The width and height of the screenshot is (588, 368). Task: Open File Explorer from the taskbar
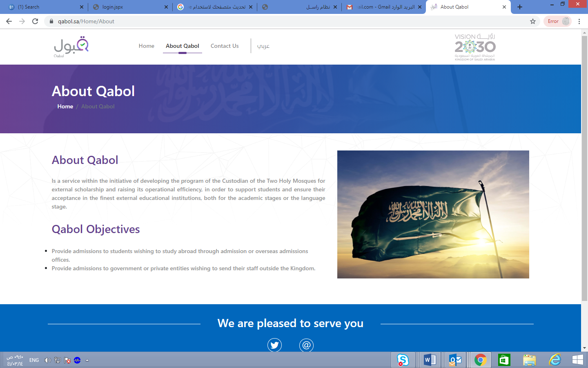[x=530, y=360]
